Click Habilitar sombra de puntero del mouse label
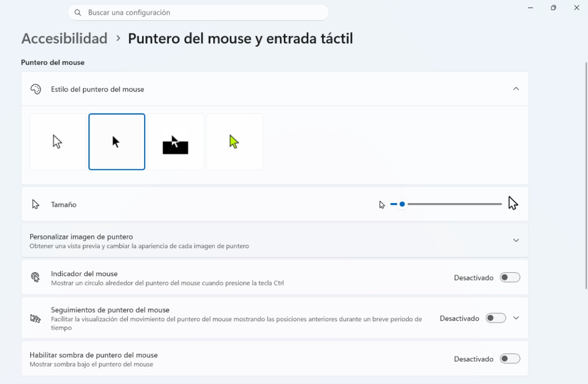The width and height of the screenshot is (588, 384). click(x=94, y=355)
